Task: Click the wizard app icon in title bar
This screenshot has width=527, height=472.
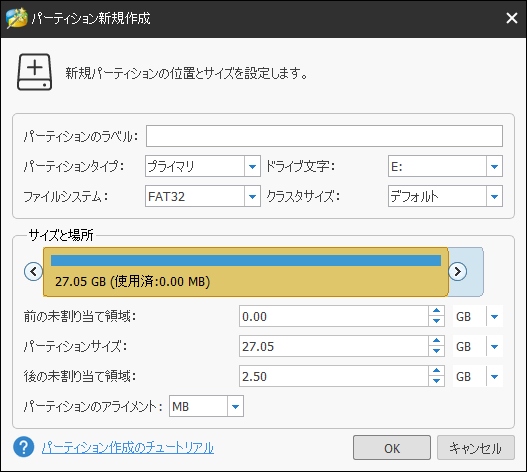Action: point(16,18)
